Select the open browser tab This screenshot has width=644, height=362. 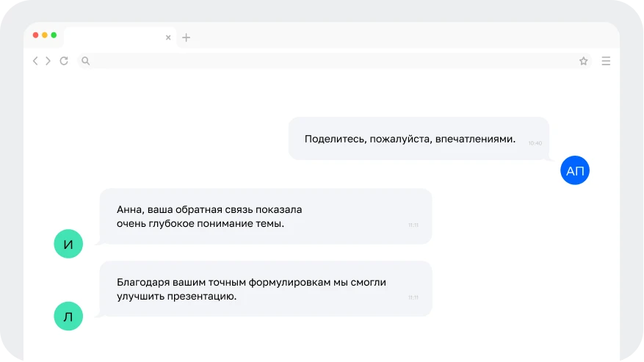click(114, 37)
